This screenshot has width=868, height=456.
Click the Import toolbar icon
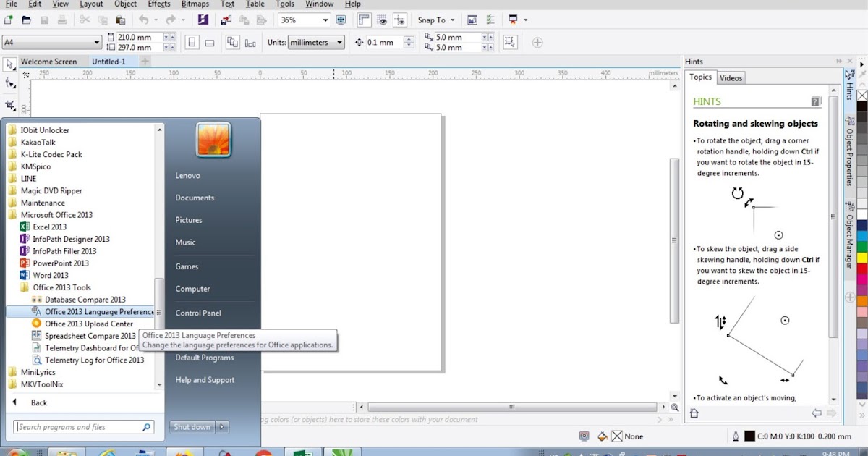click(225, 20)
